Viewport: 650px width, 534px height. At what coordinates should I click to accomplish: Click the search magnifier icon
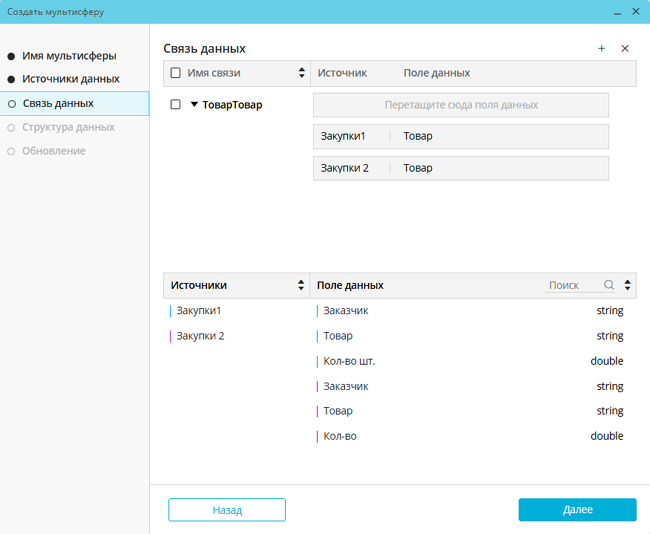609,286
